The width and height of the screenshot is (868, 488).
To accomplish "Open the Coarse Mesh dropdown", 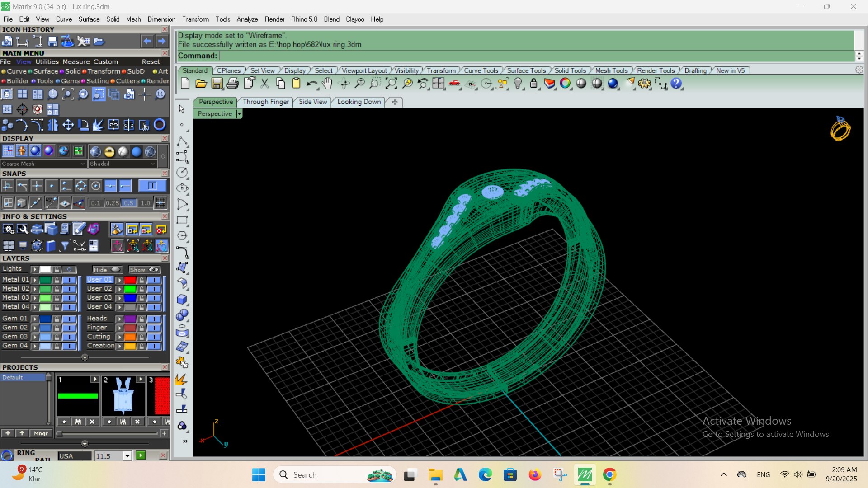I will (43, 164).
